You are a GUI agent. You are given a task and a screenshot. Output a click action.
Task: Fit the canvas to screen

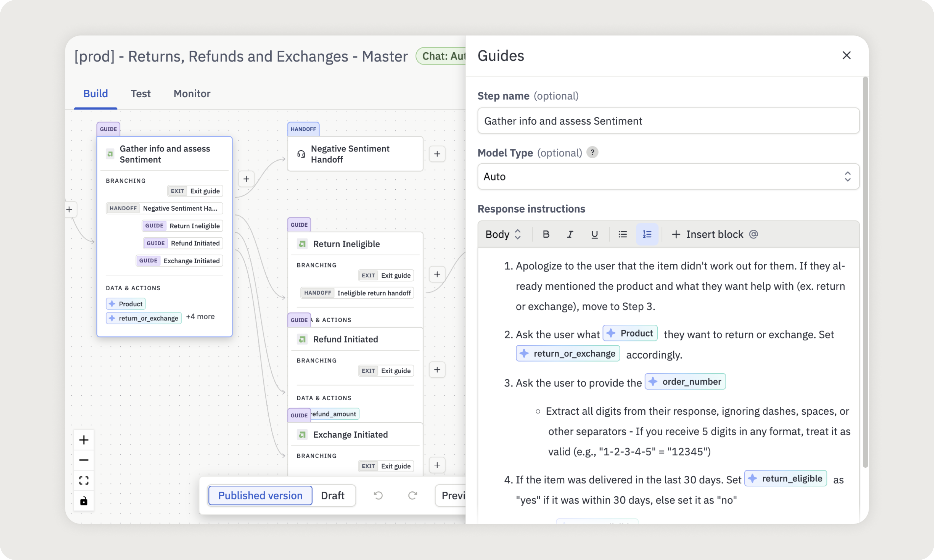coord(84,480)
